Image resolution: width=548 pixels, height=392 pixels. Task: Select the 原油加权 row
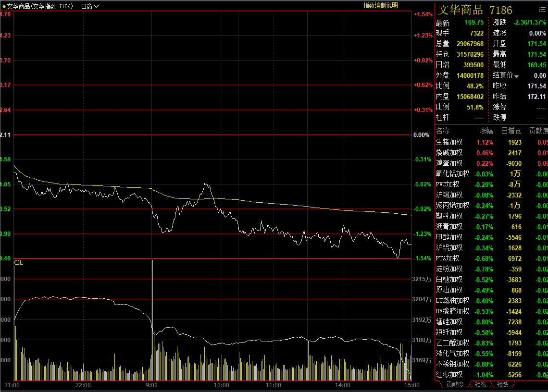[449, 290]
